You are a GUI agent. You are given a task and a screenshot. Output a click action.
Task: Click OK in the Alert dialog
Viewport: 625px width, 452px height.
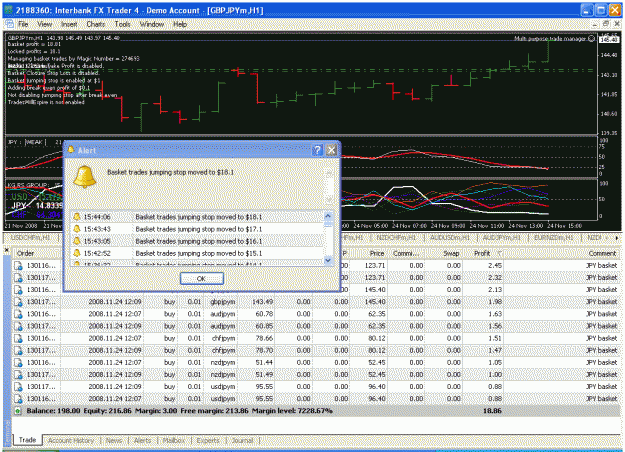point(202,279)
